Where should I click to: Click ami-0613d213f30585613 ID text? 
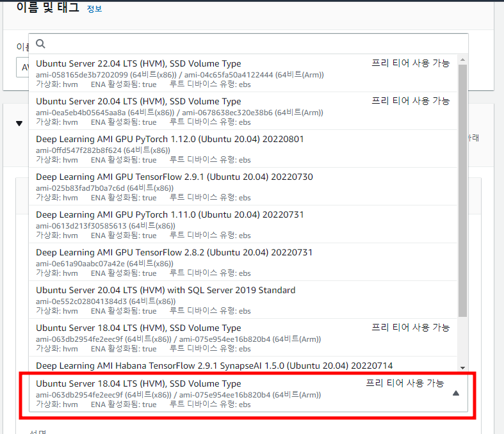point(81,226)
